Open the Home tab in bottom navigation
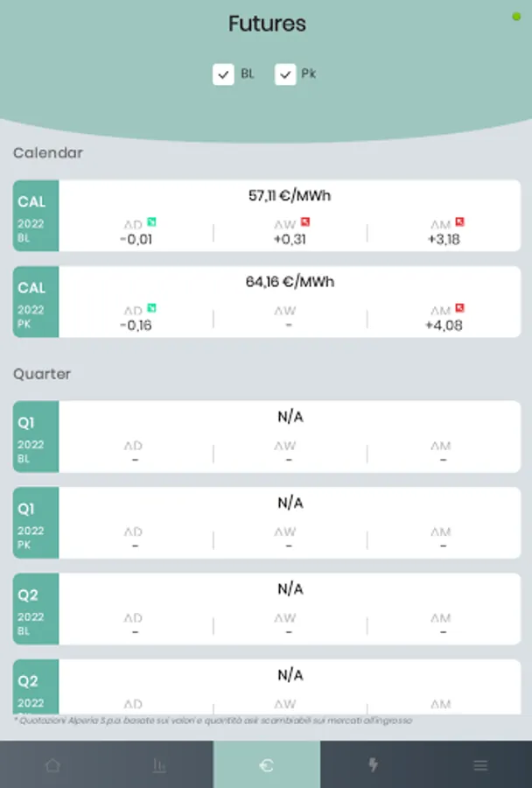This screenshot has height=788, width=532. [52, 765]
